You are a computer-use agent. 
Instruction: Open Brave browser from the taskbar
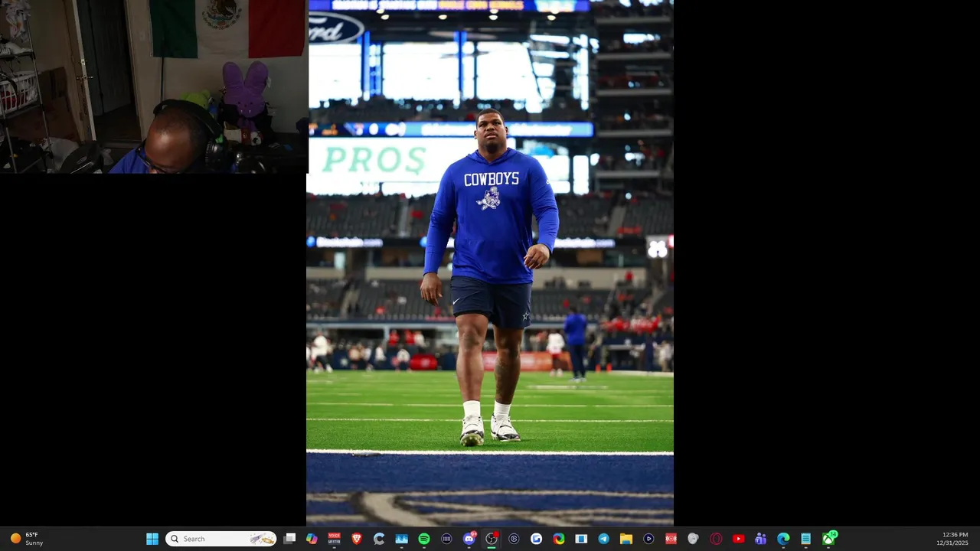pyautogui.click(x=357, y=539)
